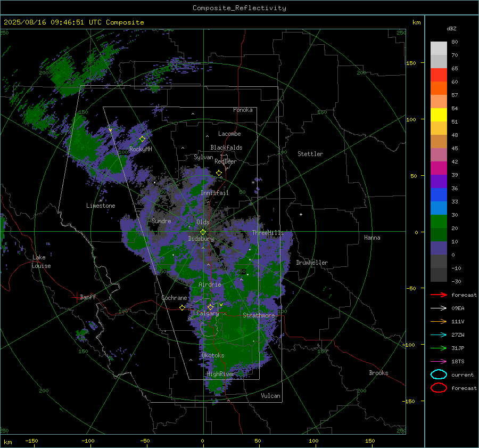
Task: Click the -150 km tick label on the bottom axis
Action: pos(31,441)
